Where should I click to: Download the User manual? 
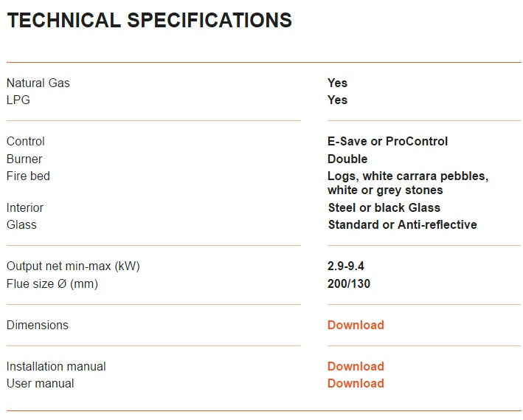(x=356, y=383)
